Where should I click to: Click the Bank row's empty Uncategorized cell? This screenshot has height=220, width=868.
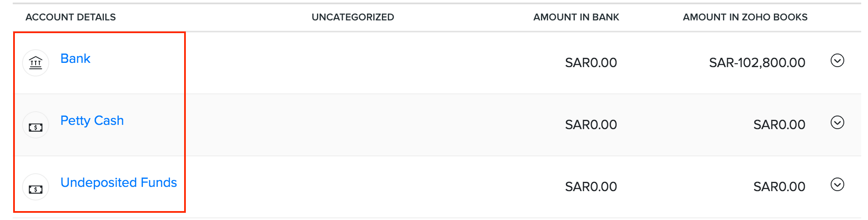(353, 63)
